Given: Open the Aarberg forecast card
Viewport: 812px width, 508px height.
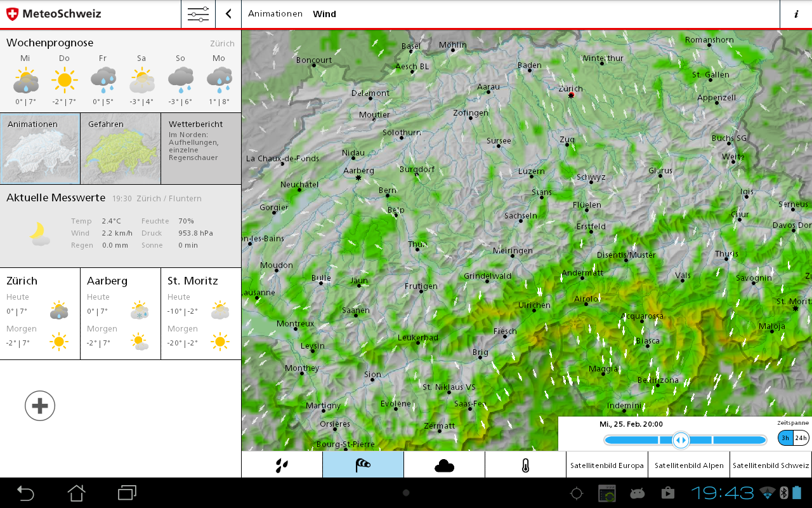Looking at the screenshot, I should pos(121,314).
